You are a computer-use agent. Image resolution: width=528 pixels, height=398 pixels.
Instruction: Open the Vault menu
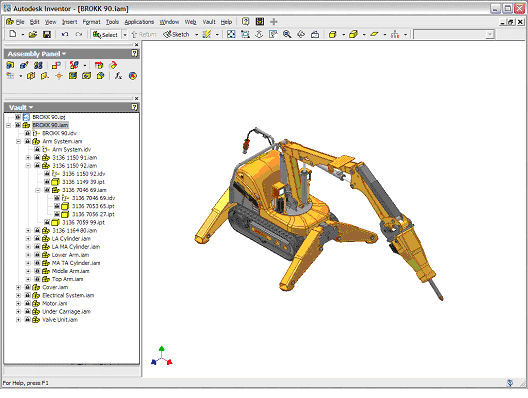(x=209, y=22)
